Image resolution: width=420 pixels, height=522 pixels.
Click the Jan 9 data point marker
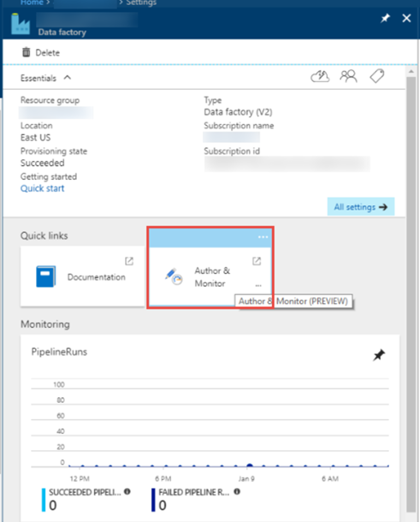(x=249, y=466)
